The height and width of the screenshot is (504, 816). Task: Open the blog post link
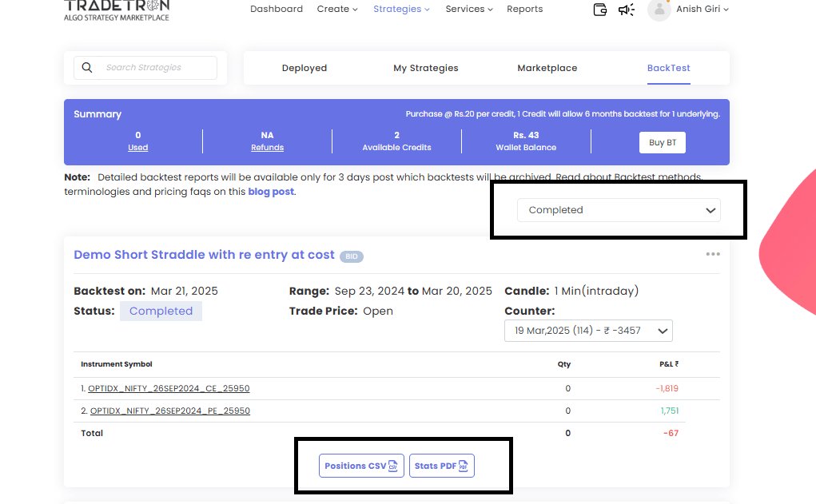coord(271,192)
